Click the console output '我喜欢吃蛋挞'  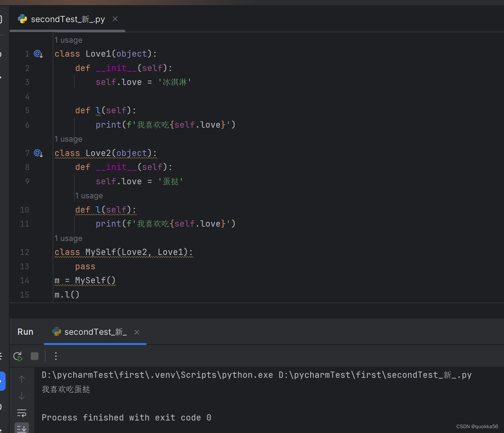point(66,390)
